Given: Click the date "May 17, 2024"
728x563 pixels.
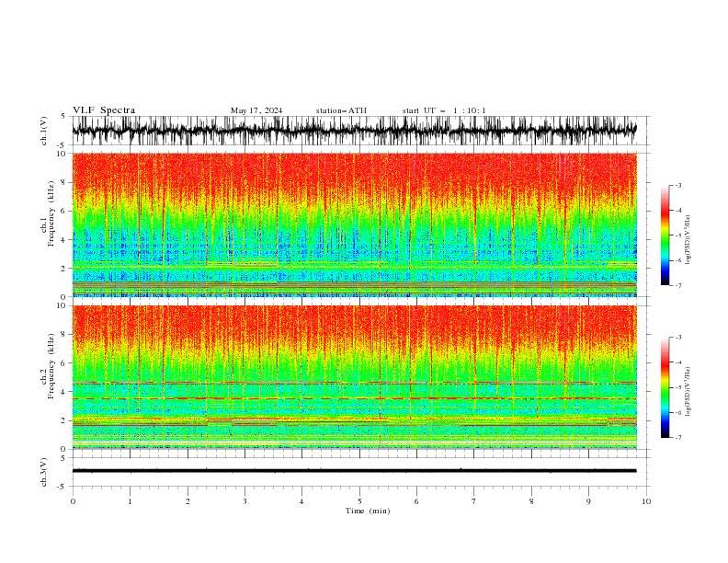Looking at the screenshot, I should [x=256, y=110].
